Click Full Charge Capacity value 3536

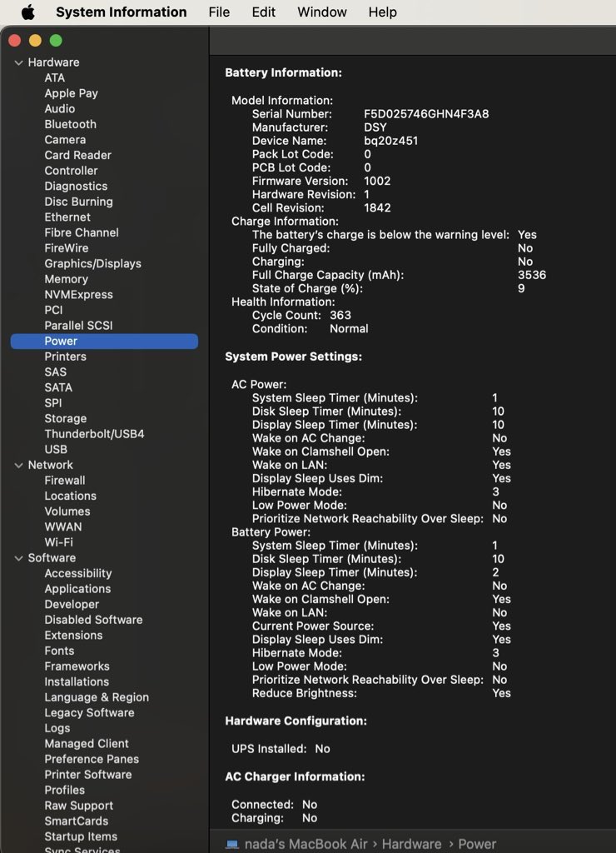pos(532,275)
